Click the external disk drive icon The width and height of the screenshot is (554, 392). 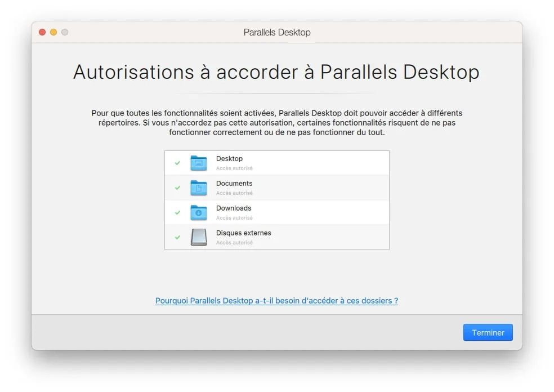[199, 237]
